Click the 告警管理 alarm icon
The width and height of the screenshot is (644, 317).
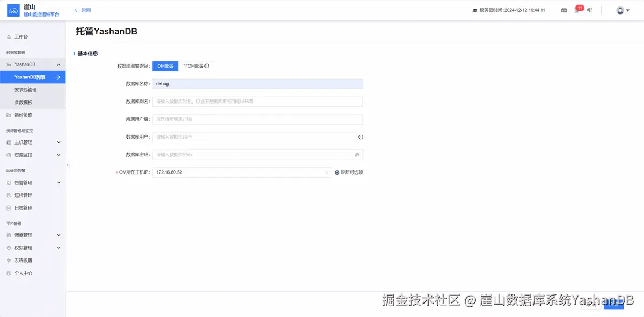[x=9, y=183]
